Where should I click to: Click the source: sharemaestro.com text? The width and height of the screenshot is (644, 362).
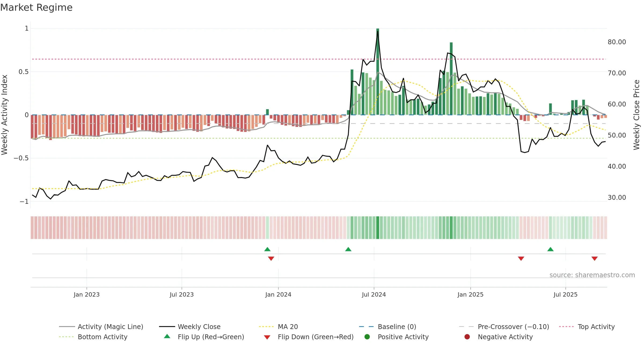(592, 275)
